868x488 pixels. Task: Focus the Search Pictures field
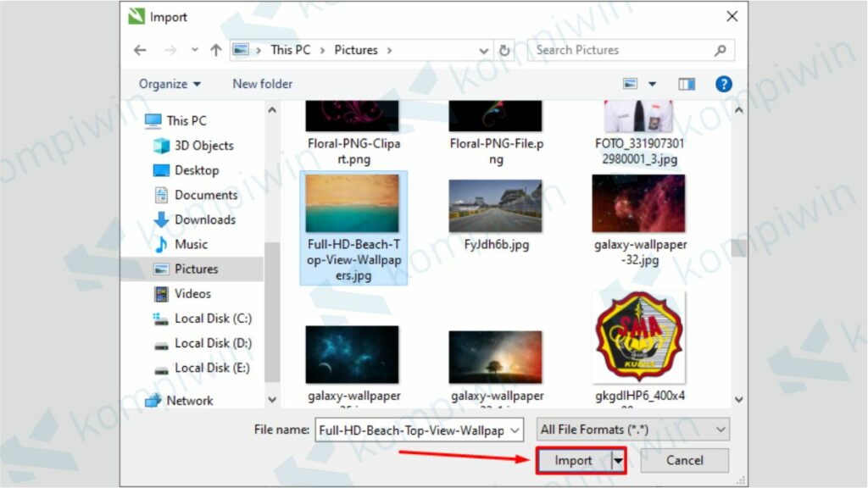click(631, 50)
